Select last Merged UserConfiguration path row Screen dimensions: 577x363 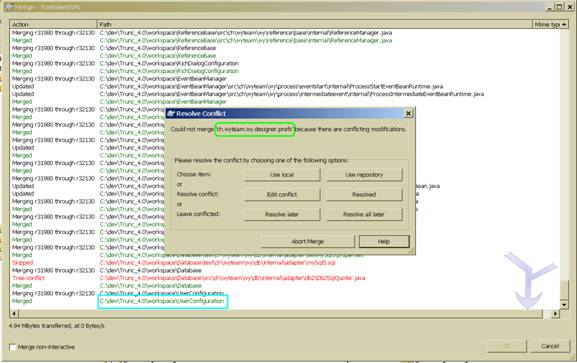162,301
